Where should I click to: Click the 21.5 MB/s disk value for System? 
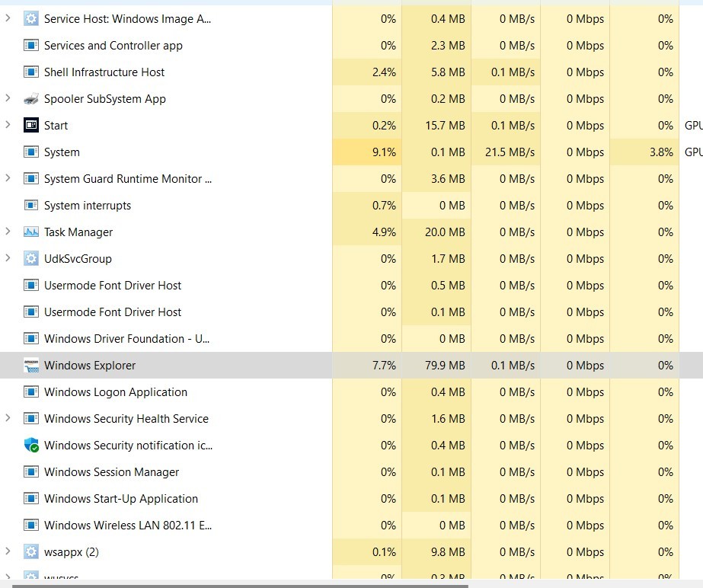coord(510,152)
